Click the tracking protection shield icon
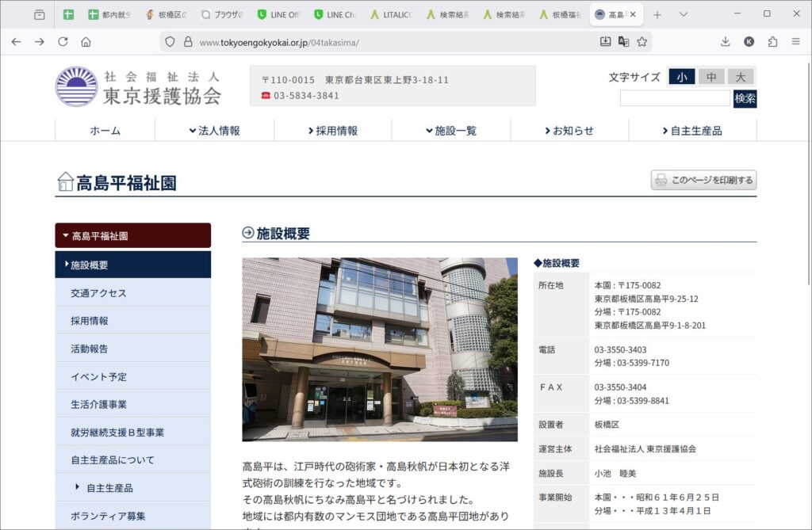The height and width of the screenshot is (530, 812). point(170,42)
